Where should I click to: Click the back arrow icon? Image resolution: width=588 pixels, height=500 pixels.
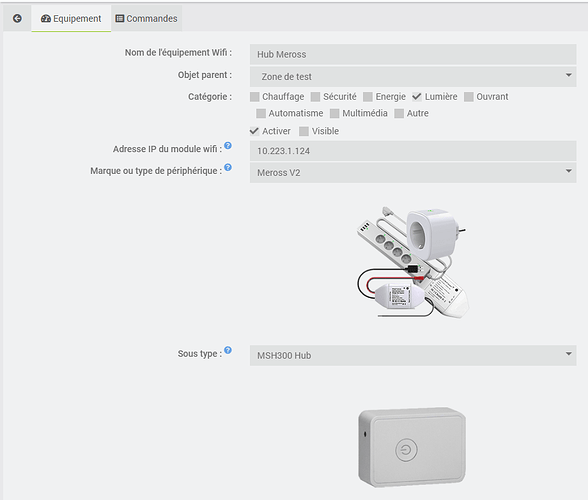pos(17,18)
